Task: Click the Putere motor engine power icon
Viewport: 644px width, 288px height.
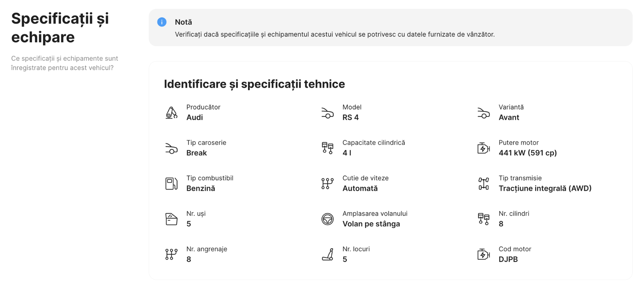Action: tap(484, 148)
